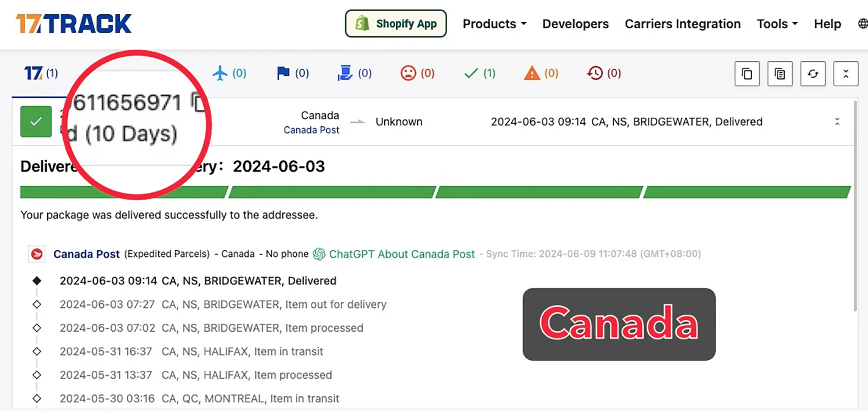
Task: Select the filled diamond marker for Delivered event
Action: coord(37,281)
